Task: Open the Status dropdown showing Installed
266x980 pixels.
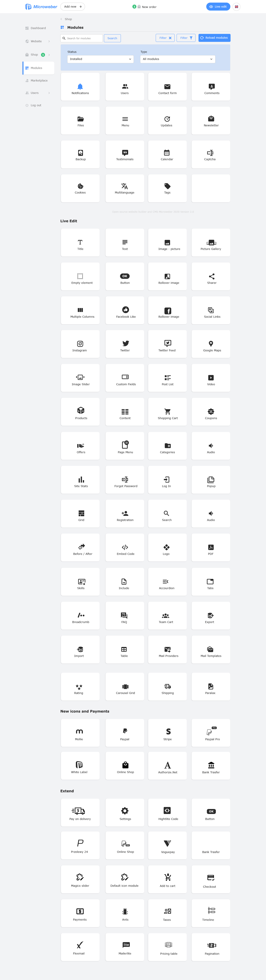Action: (101, 59)
